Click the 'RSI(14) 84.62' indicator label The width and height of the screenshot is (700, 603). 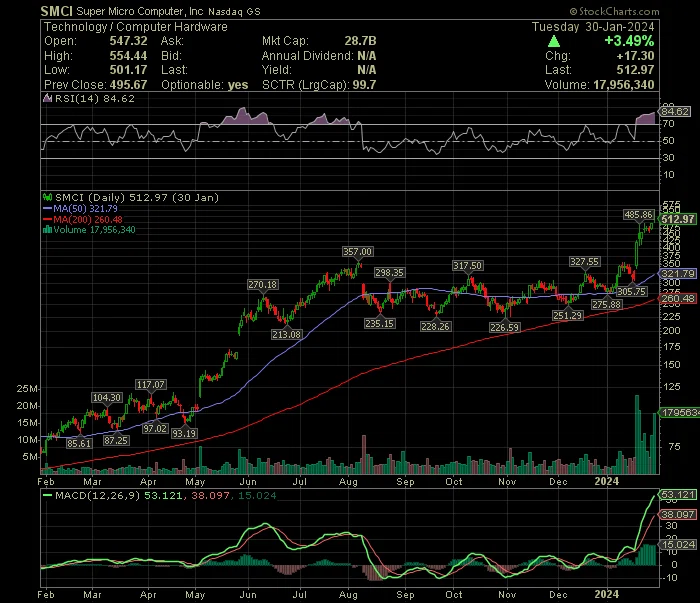[x=95, y=99]
